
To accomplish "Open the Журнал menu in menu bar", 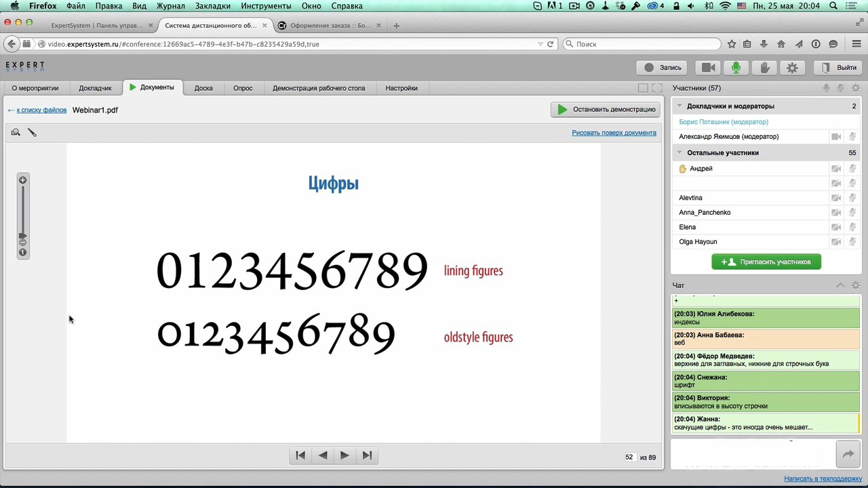I will [x=170, y=6].
